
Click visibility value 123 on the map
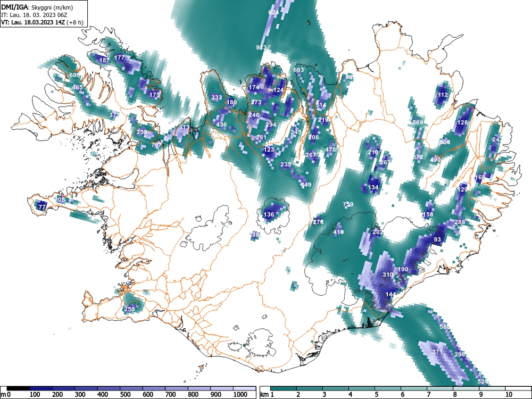pyautogui.click(x=269, y=149)
